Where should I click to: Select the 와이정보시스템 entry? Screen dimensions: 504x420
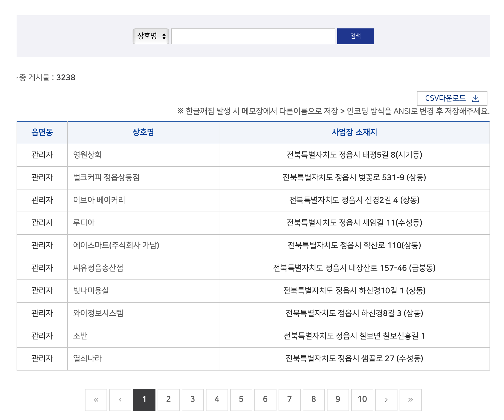click(98, 313)
